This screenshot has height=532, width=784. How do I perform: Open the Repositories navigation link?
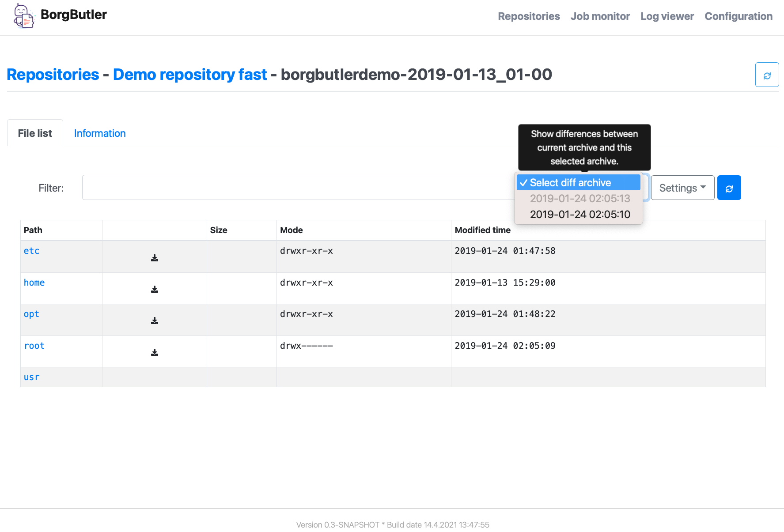coord(529,16)
